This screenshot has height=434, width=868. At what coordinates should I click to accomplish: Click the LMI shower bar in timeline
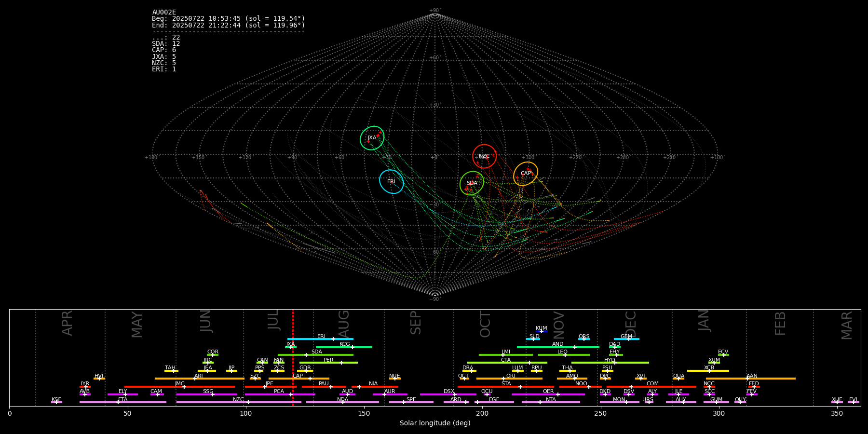click(506, 355)
